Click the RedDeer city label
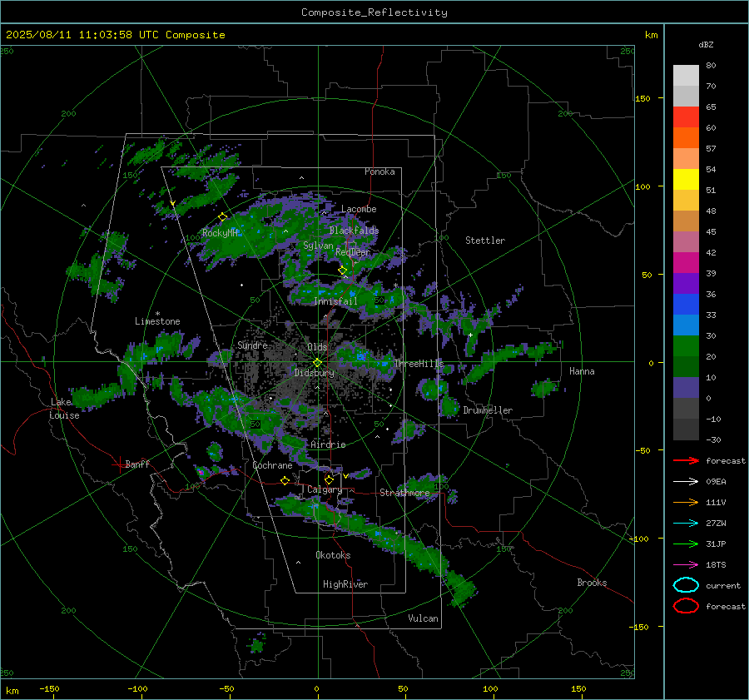 tap(353, 252)
